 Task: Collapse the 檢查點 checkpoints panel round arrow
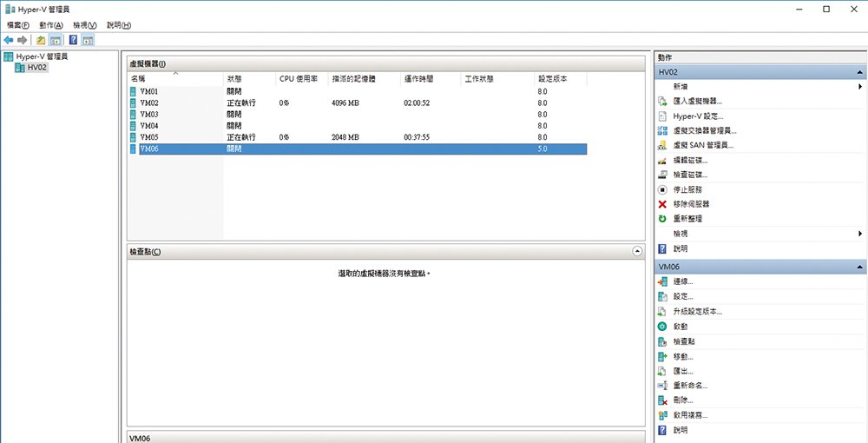637,251
